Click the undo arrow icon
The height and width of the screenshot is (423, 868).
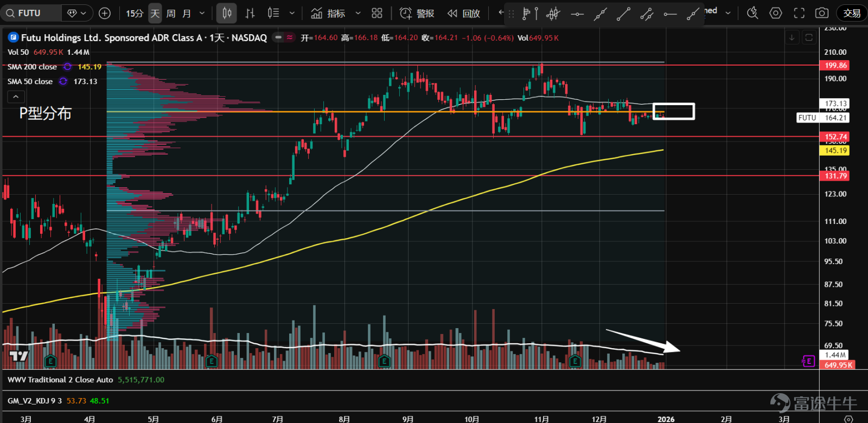coord(501,12)
